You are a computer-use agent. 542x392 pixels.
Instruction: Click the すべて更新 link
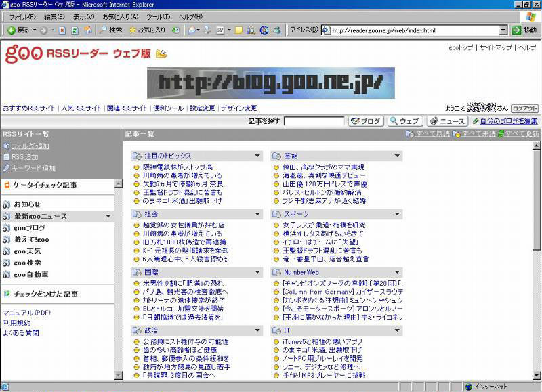coord(522,134)
